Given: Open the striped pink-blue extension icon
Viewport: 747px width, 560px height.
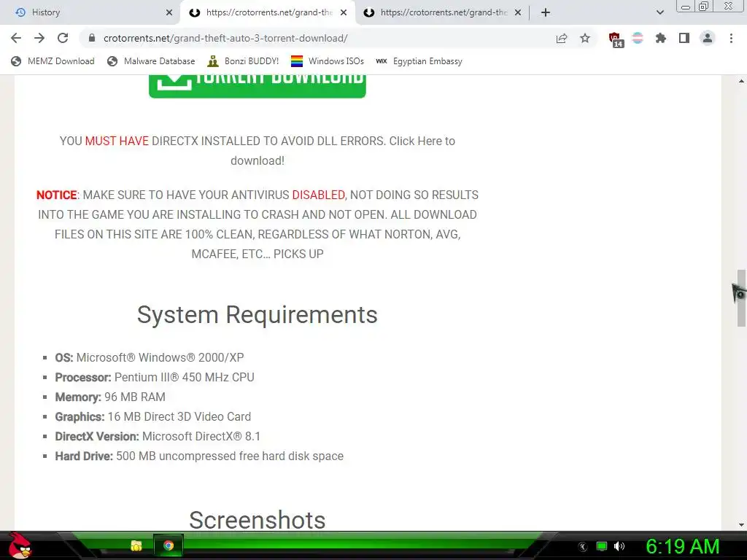Looking at the screenshot, I should click(x=638, y=38).
